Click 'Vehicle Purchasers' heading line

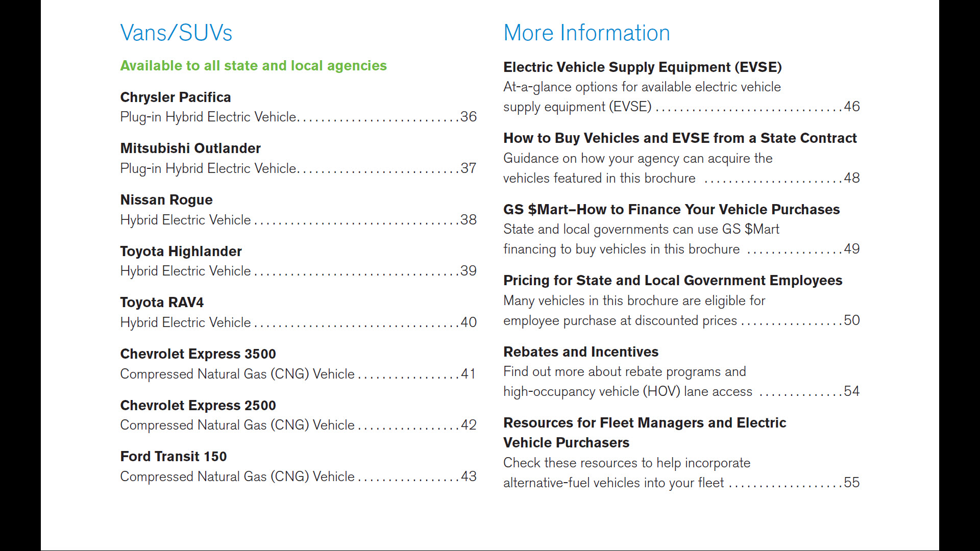(567, 443)
